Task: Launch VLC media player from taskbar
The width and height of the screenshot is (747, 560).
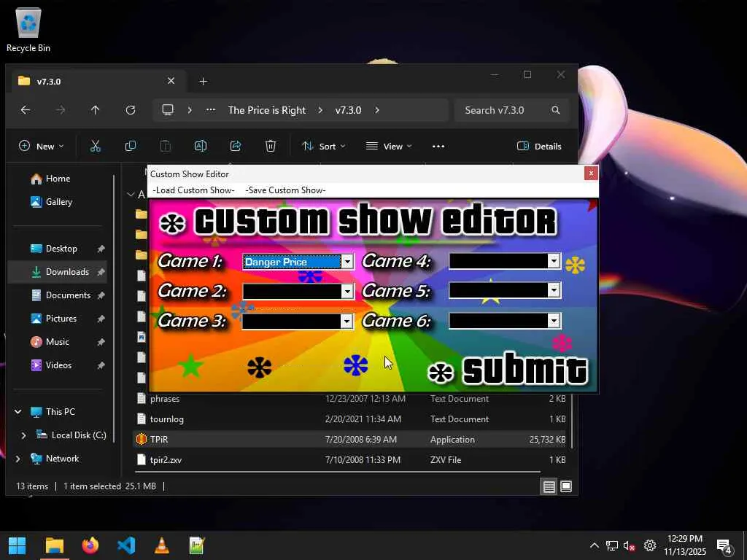Action: (162, 545)
